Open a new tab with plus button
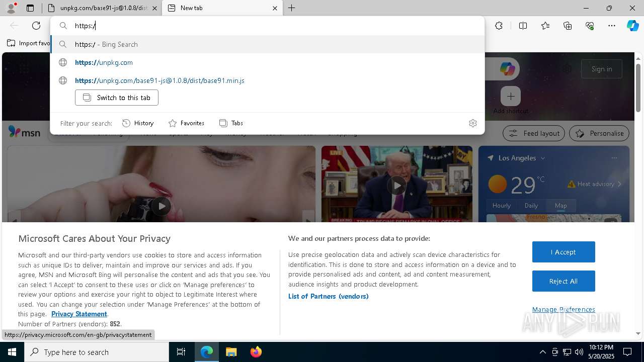 (x=292, y=8)
